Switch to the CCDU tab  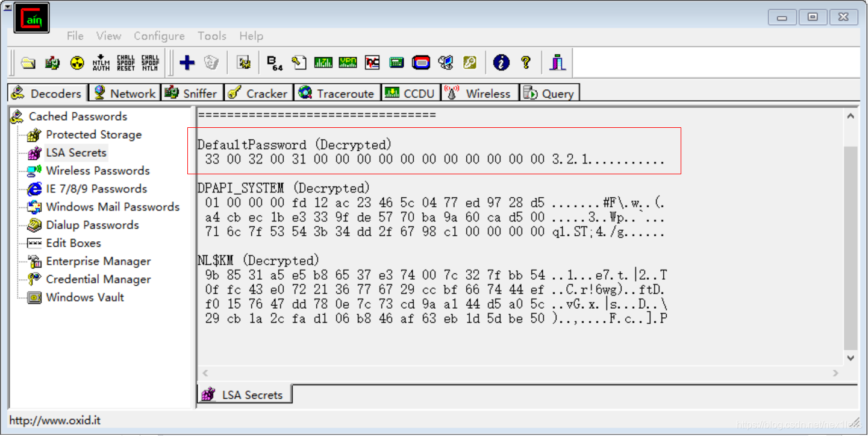[x=410, y=93]
